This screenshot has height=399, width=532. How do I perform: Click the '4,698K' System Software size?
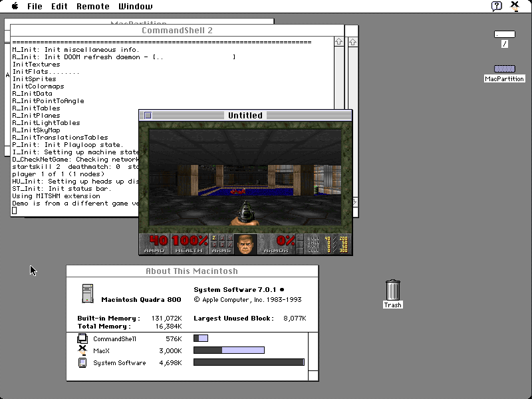click(170, 362)
